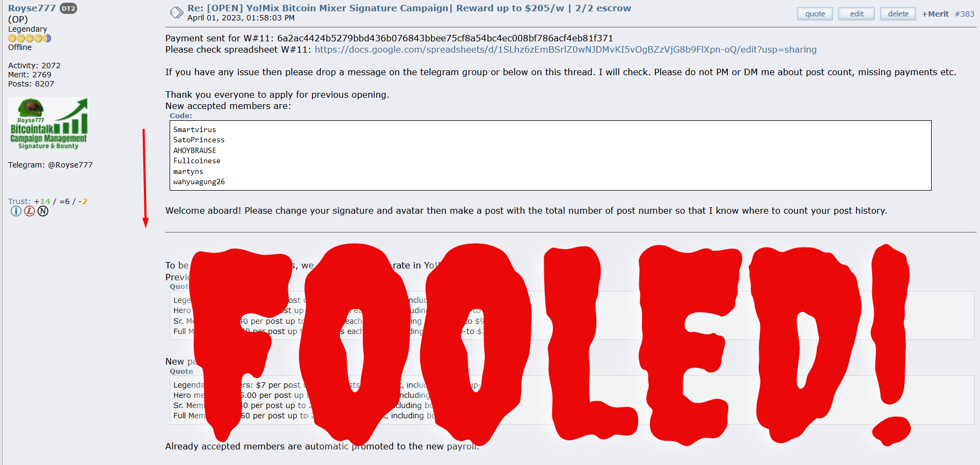Screen dimensions: 980x465
Task: Open the blue info (i) profile icon
Action: click(16, 211)
